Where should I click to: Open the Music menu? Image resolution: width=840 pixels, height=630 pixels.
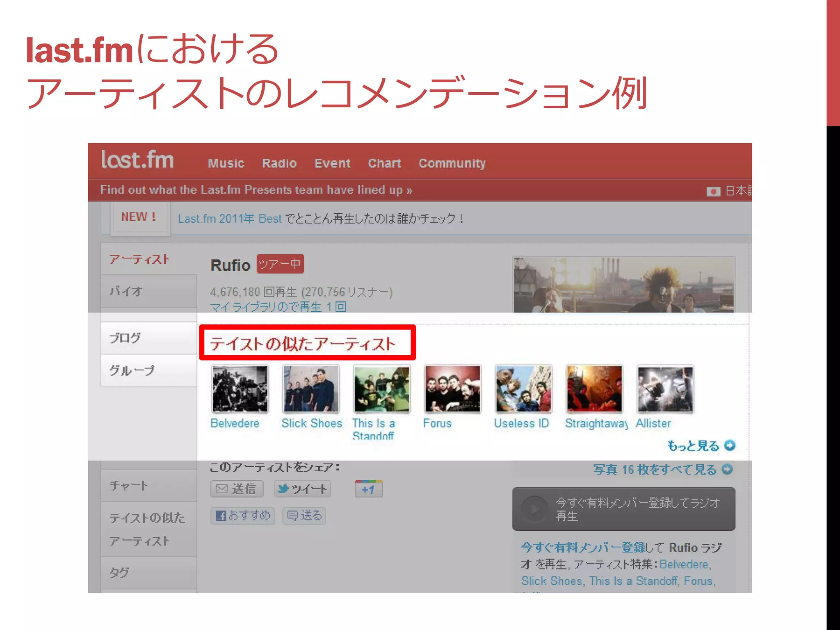(226, 163)
